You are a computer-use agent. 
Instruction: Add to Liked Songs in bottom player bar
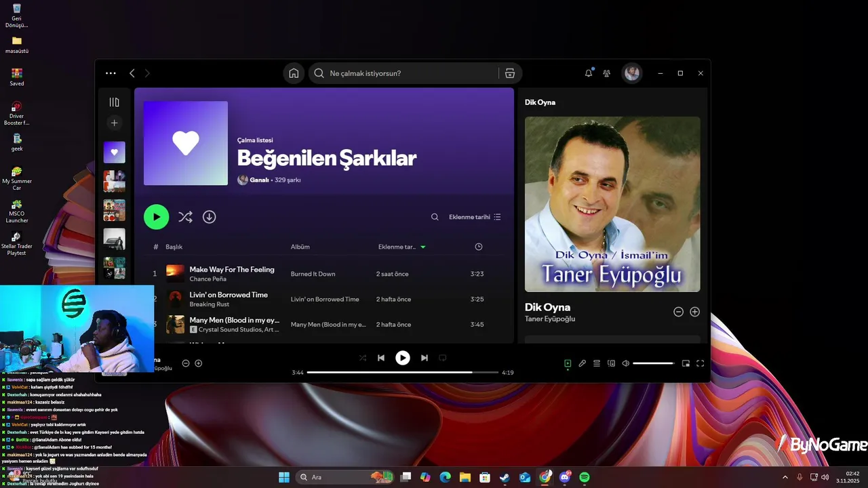[x=199, y=363]
